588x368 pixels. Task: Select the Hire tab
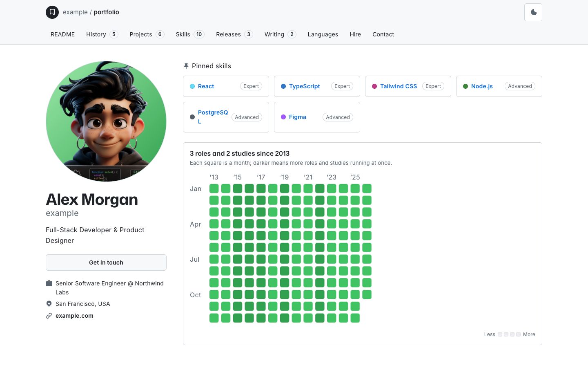[x=355, y=34]
